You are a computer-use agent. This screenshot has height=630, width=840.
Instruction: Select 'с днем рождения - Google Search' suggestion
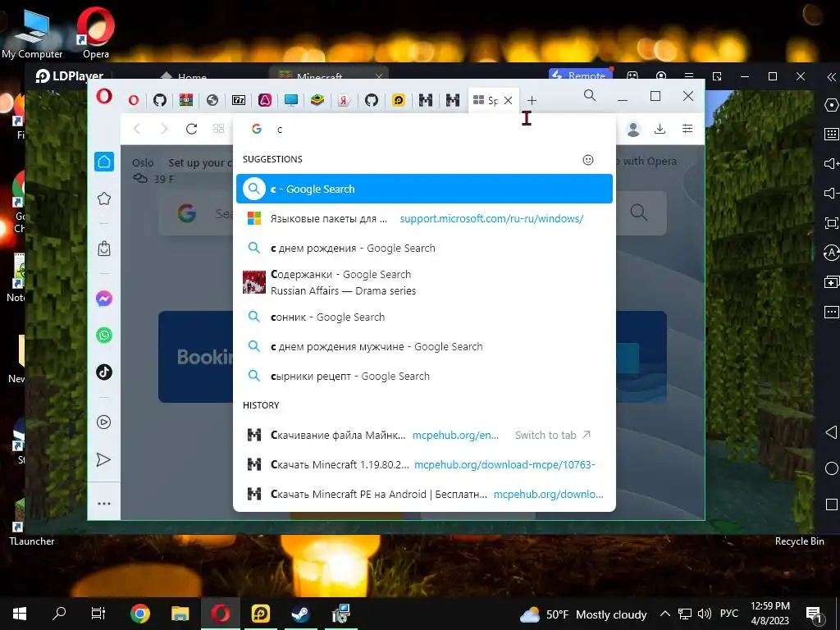point(424,248)
